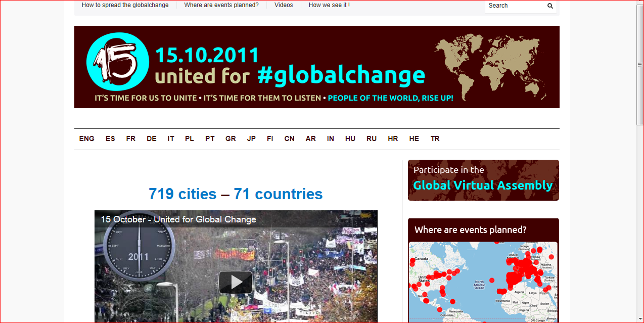Switch language to PT

(x=210, y=139)
